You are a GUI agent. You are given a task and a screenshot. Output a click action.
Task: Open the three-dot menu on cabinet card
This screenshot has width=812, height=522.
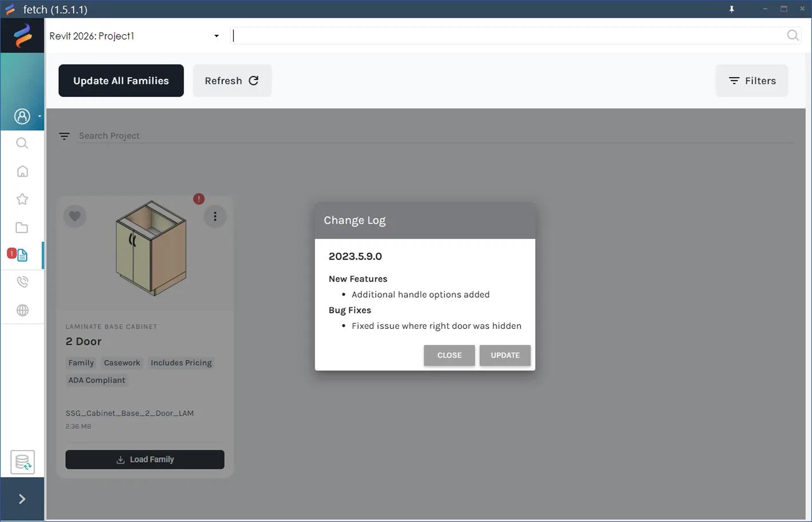click(x=215, y=216)
